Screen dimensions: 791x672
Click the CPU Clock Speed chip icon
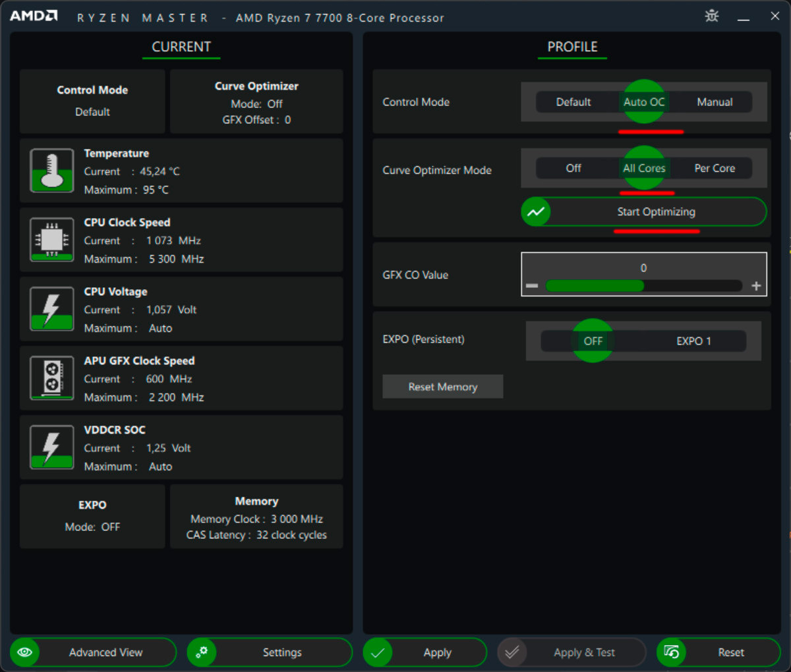point(51,240)
